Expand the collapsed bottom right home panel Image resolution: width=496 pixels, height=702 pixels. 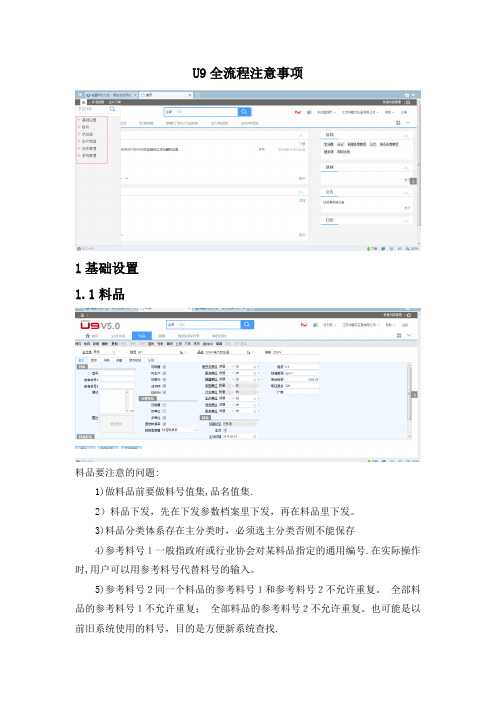click(406, 220)
